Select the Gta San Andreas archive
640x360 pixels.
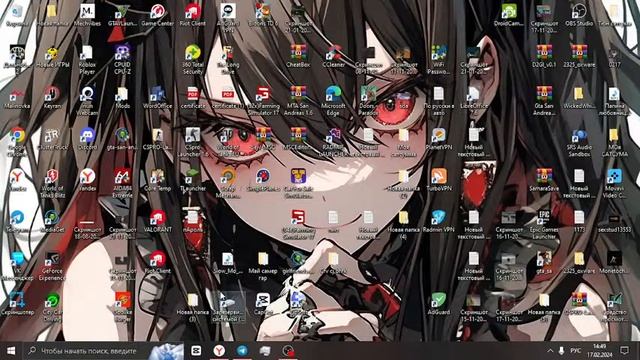pyautogui.click(x=544, y=101)
